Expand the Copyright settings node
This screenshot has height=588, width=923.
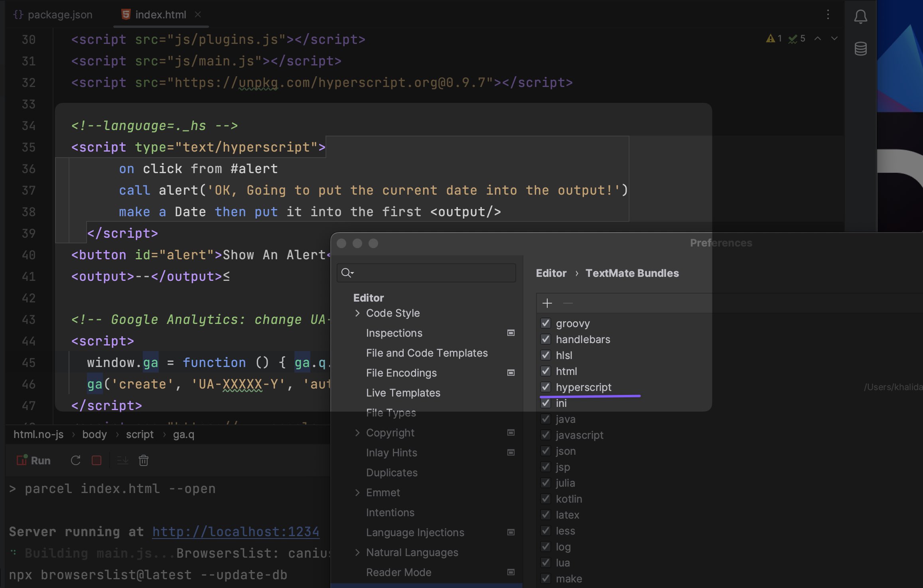(x=357, y=433)
